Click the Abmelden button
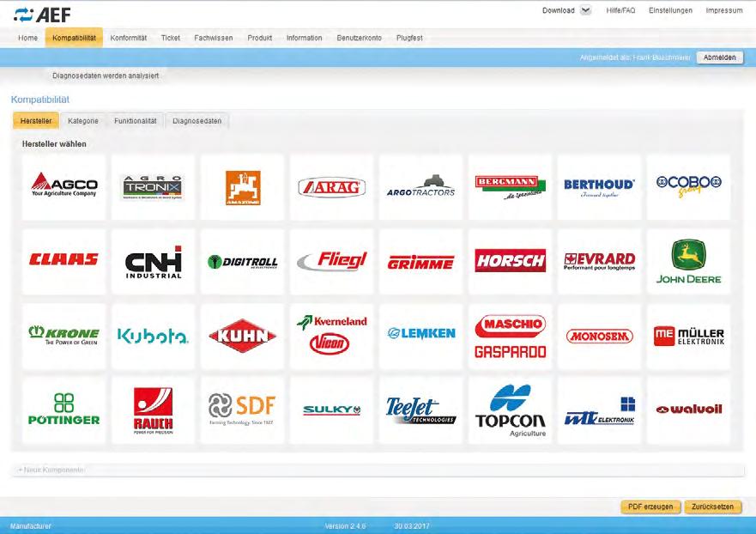Image resolution: width=756 pixels, height=534 pixels. pyautogui.click(x=719, y=58)
